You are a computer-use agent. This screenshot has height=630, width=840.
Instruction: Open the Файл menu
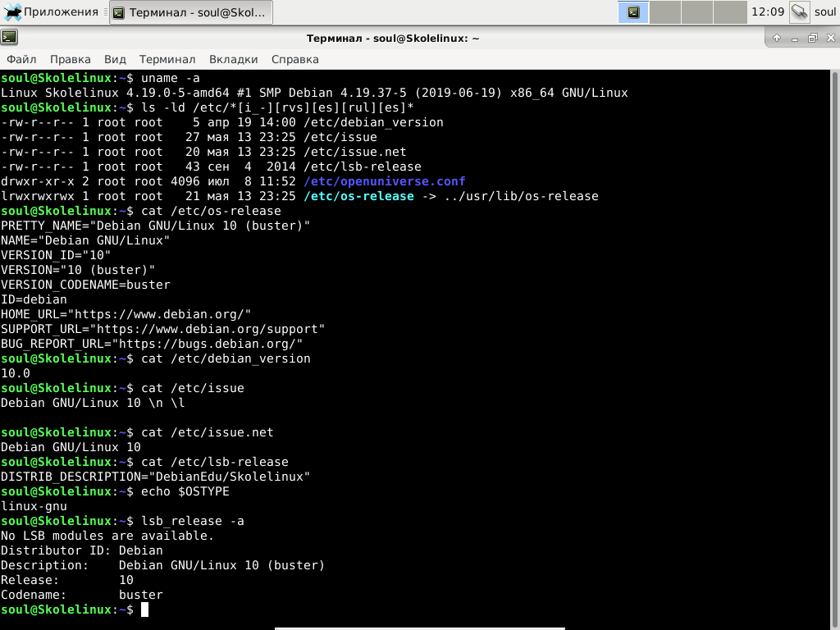pyautogui.click(x=21, y=59)
